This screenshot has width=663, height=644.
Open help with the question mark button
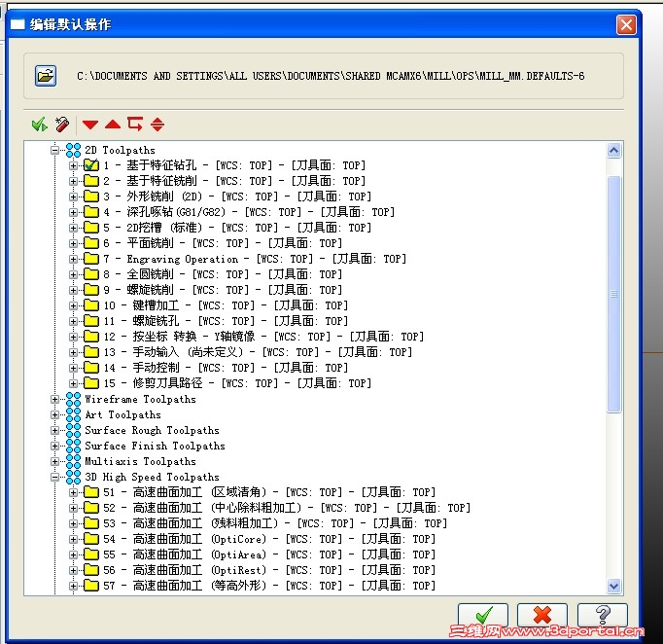pyautogui.click(x=603, y=615)
